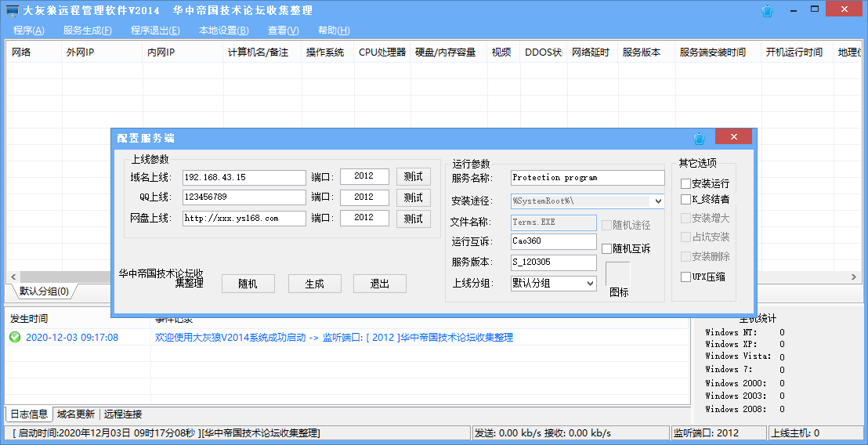Click the 开机运行时间 column header
Image resolution: width=868 pixels, height=445 pixels.
tap(797, 52)
